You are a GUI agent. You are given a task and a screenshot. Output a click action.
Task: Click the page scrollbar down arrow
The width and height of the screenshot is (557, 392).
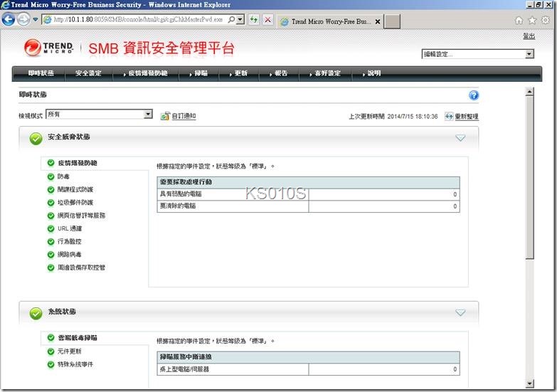pyautogui.click(x=529, y=383)
